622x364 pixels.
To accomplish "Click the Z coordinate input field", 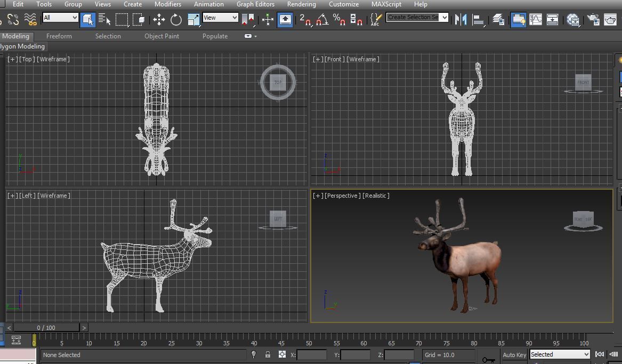I will coord(399,355).
